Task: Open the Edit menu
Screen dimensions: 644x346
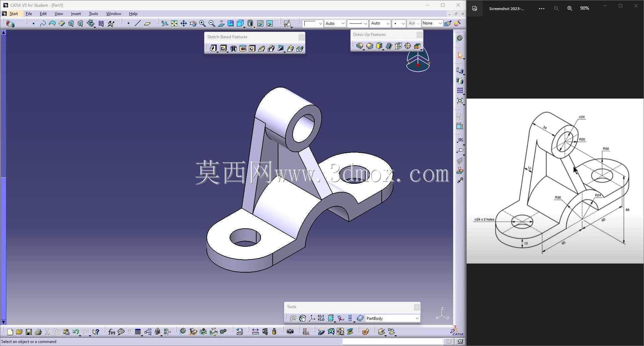Action: pos(43,14)
